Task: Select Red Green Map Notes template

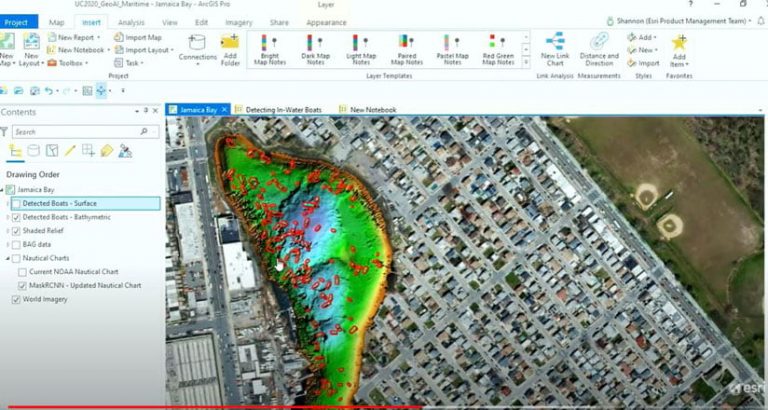Action: coord(498,49)
